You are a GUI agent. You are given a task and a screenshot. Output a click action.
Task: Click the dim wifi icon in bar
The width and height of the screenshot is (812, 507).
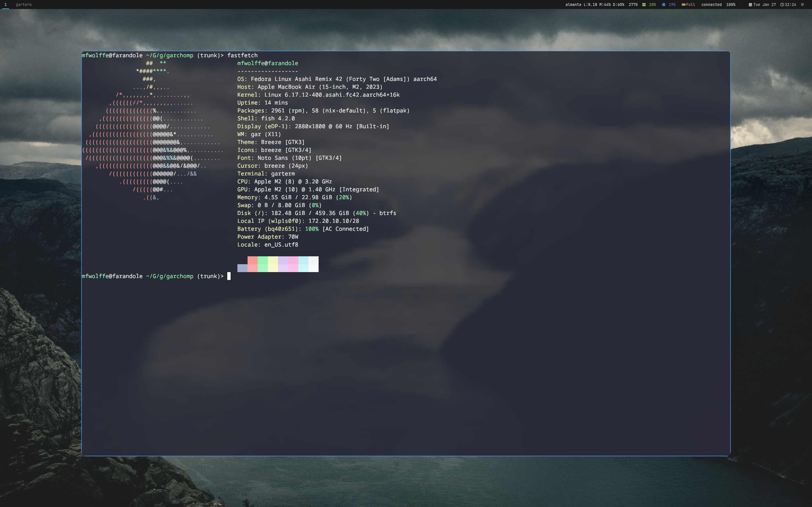point(741,5)
